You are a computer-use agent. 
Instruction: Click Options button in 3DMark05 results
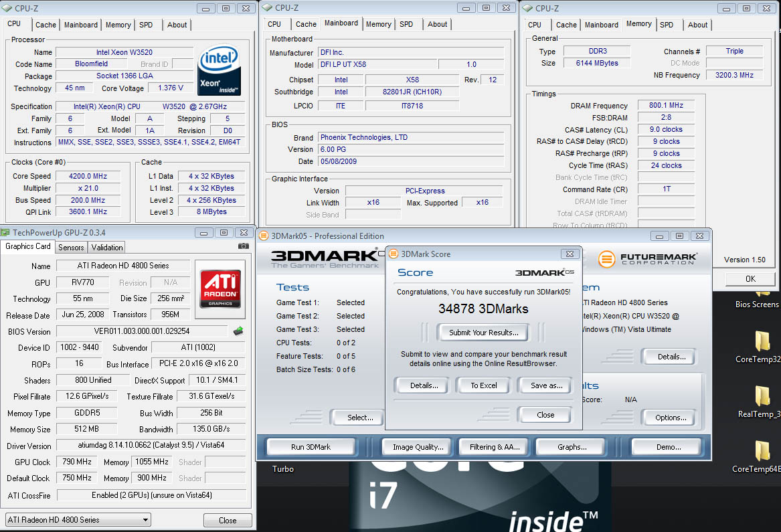(671, 418)
